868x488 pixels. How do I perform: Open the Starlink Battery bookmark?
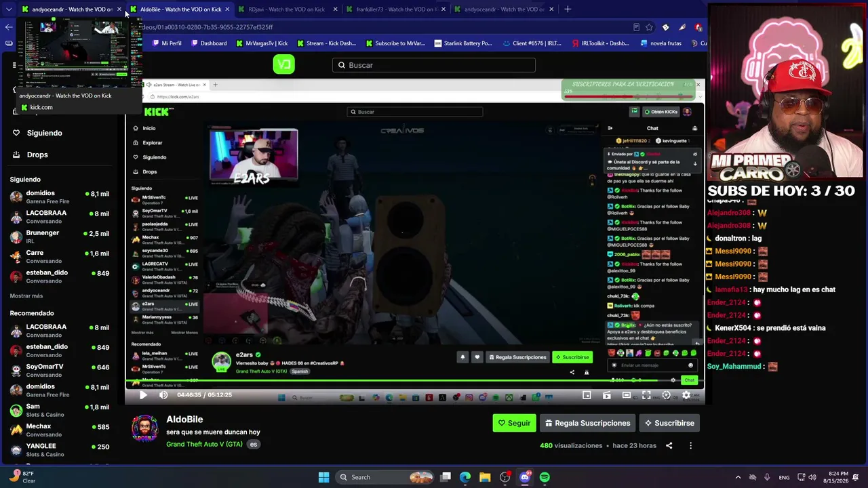[x=462, y=43]
